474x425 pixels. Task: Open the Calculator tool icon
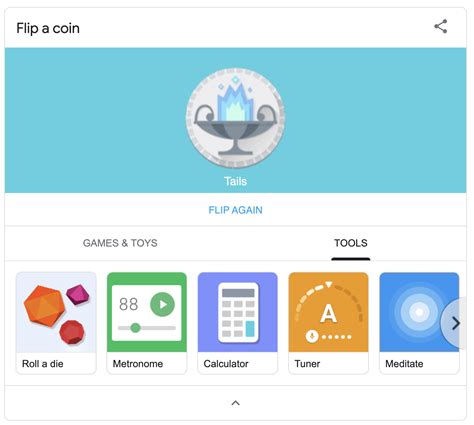point(238,312)
